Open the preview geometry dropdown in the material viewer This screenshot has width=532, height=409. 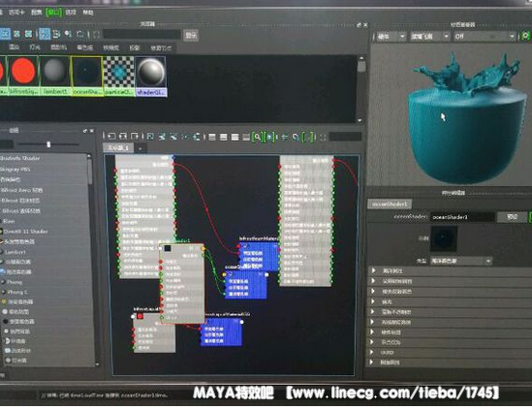coord(429,36)
